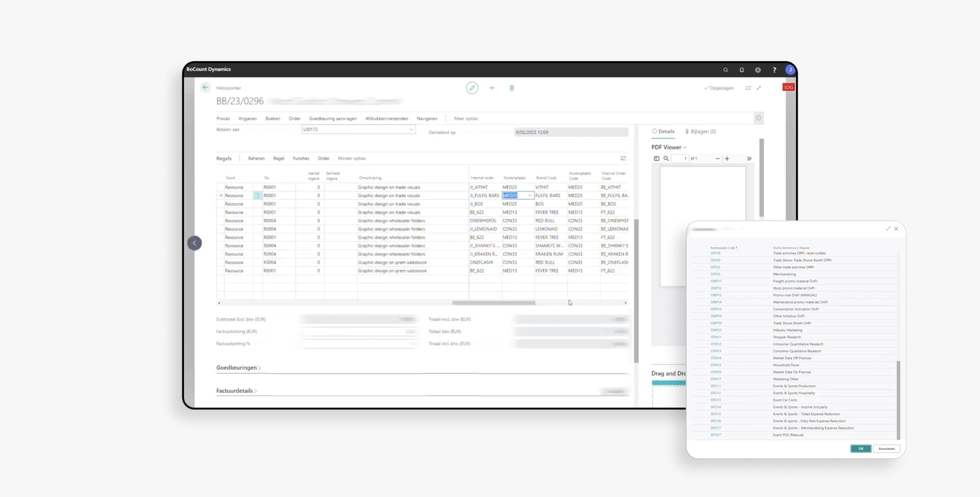Open the Boeken menu
980x497 pixels.
pos(272,119)
